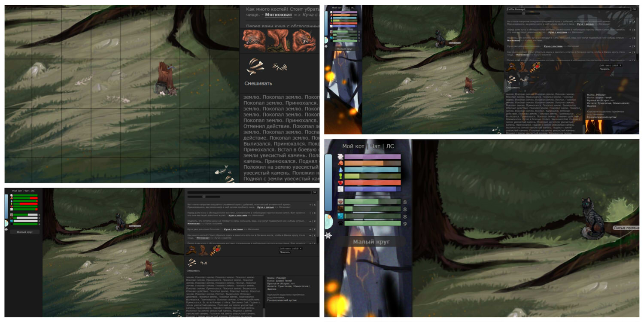Switch to 'Мой кот' tab in the green-bar screenshot
Viewport: 644px width, 322px height.
tap(17, 191)
